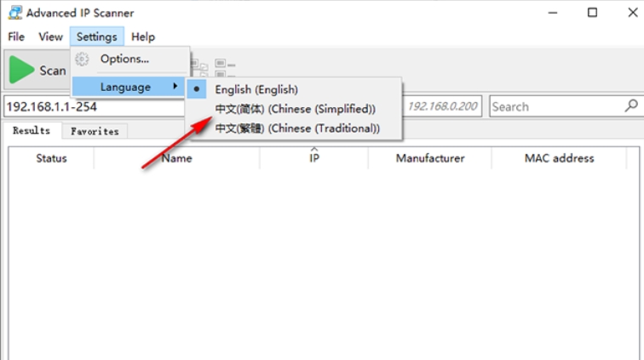Sort by the Manufacturer column header

430,158
